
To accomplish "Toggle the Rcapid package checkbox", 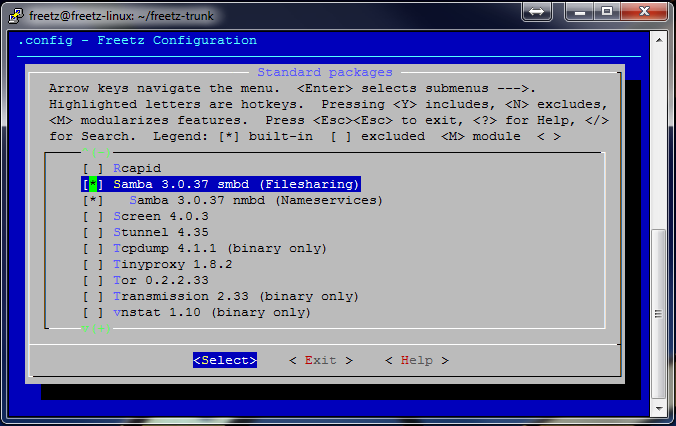I will pyautogui.click(x=93, y=168).
